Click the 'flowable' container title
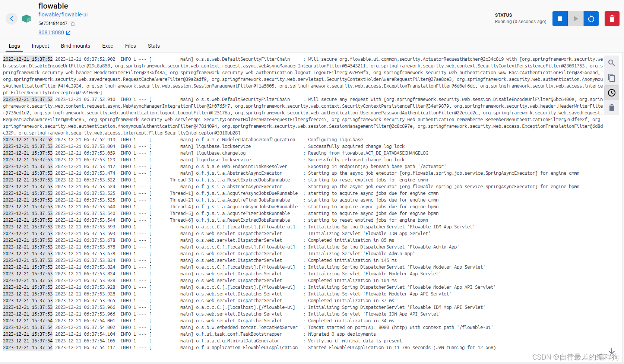The image size is (624, 364). click(x=53, y=6)
